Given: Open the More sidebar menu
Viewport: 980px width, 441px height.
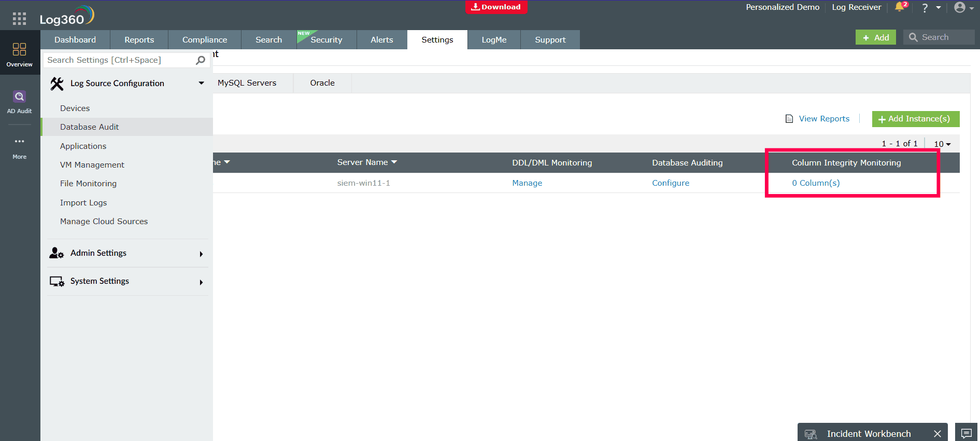Looking at the screenshot, I should (20, 148).
